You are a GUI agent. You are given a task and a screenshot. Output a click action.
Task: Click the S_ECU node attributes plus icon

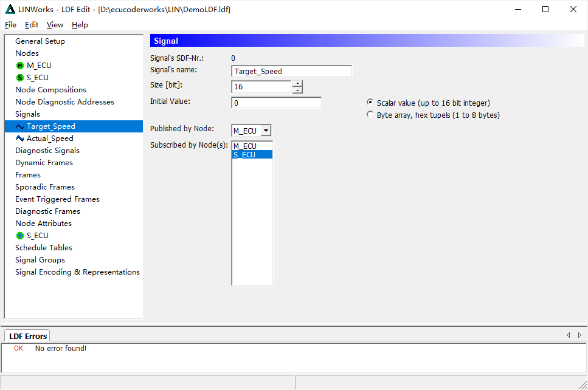[x=20, y=236]
